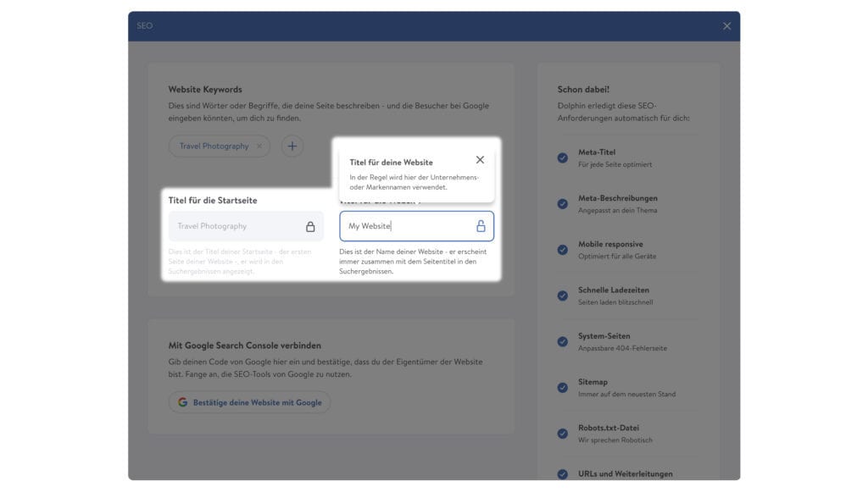The image size is (868, 492).
Task: Remove the Travel Photography keyword tag
Action: click(259, 146)
